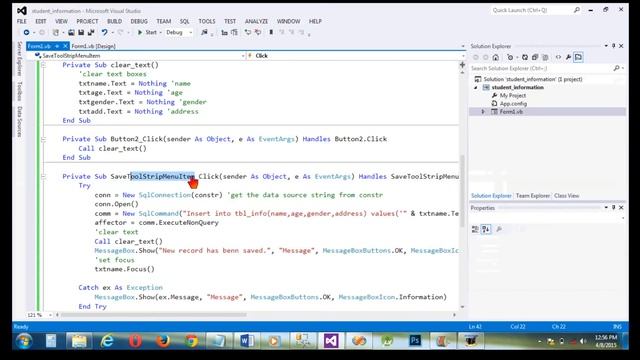The width and height of the screenshot is (640, 360).
Task: Open the BUILD menu
Action: 114,21
